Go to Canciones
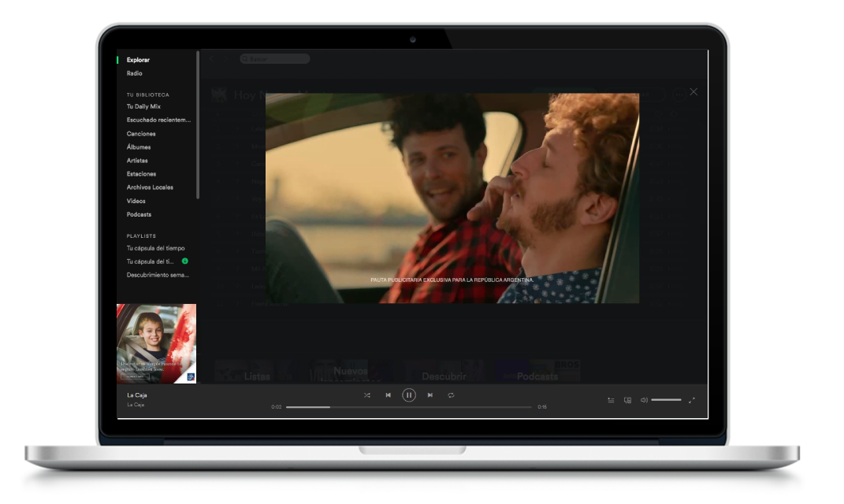The image size is (844, 504). click(x=141, y=134)
